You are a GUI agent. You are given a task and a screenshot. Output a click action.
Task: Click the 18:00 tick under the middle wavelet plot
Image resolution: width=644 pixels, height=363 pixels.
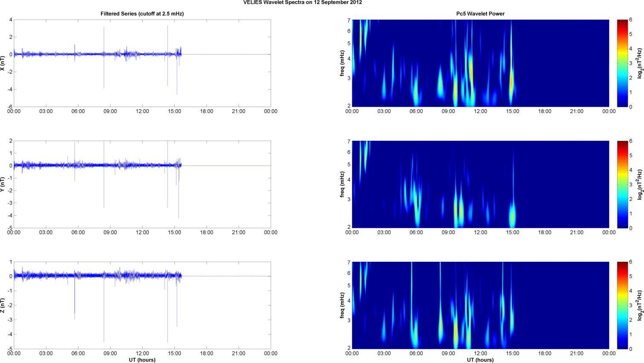[545, 232]
